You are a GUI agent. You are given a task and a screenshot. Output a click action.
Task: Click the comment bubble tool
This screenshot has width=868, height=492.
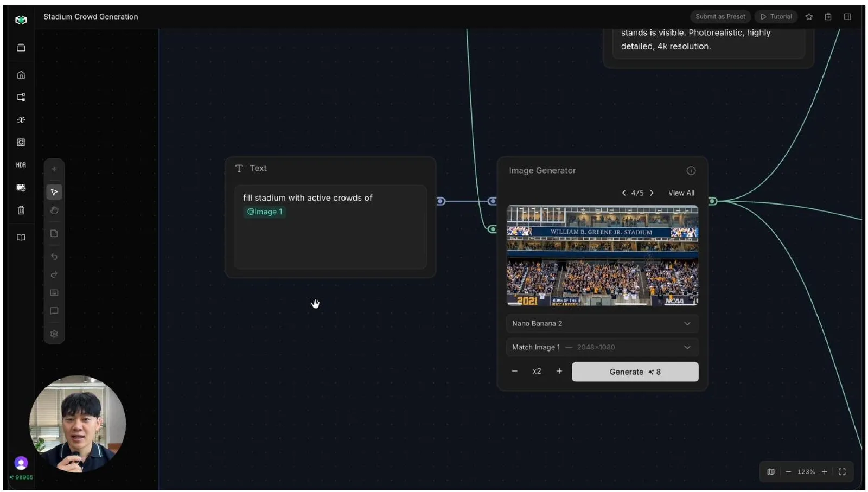54,311
